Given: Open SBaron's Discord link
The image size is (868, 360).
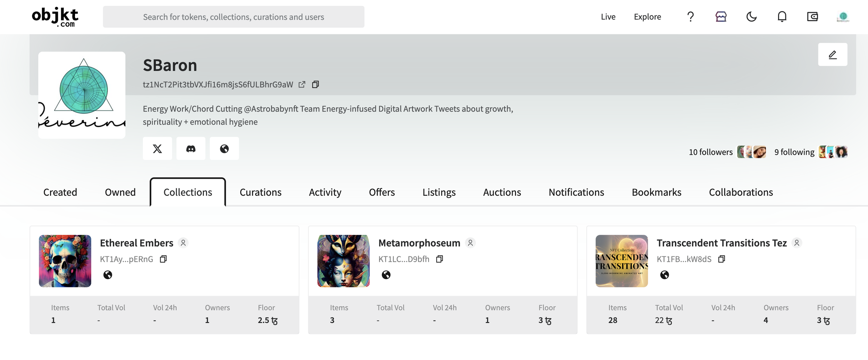Looking at the screenshot, I should pyautogui.click(x=191, y=149).
